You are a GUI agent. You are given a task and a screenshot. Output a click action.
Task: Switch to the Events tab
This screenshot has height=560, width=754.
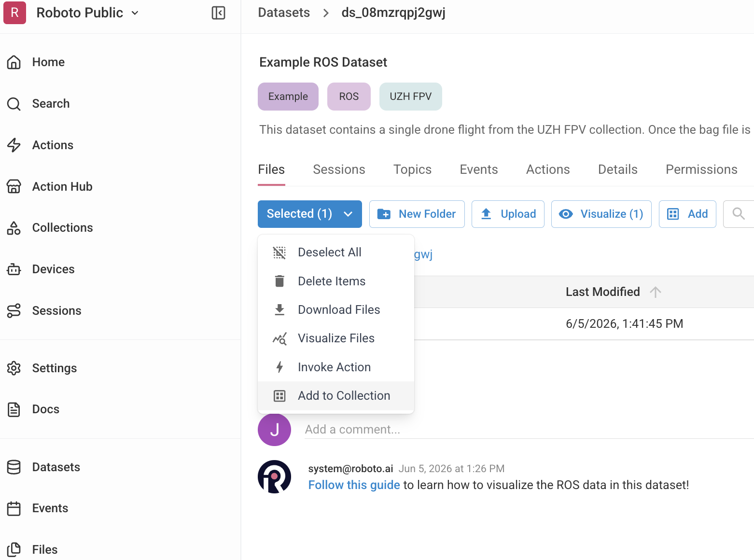pos(478,169)
